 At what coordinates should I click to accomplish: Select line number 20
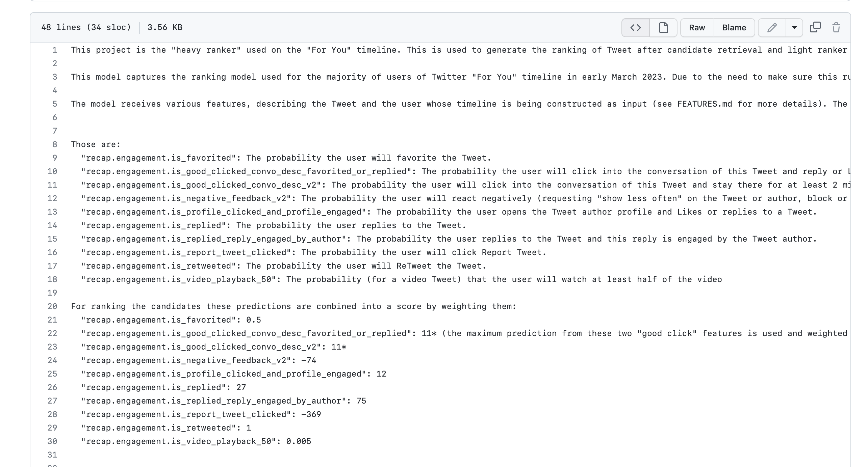[x=52, y=306]
